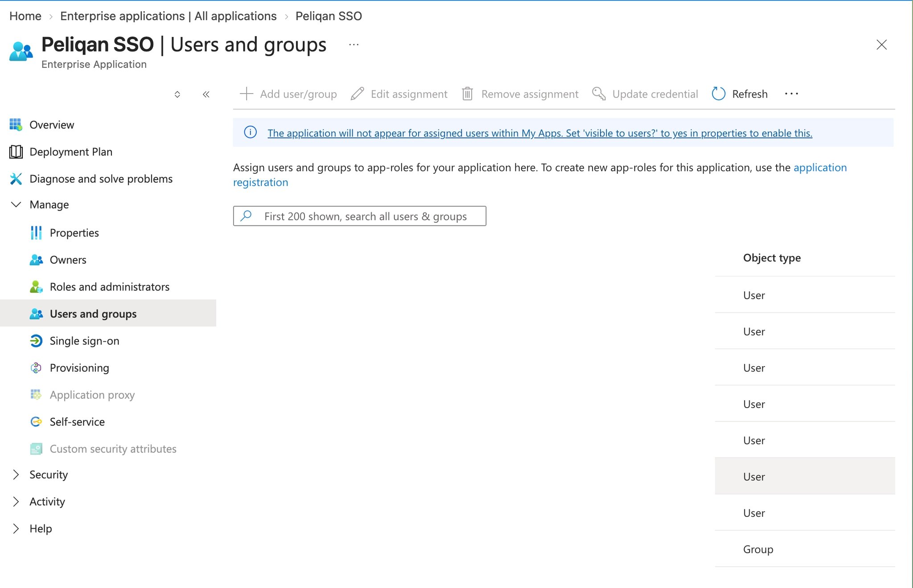Collapse the sidebar with double chevron
Viewport: 913px width, 588px height.
pos(206,94)
